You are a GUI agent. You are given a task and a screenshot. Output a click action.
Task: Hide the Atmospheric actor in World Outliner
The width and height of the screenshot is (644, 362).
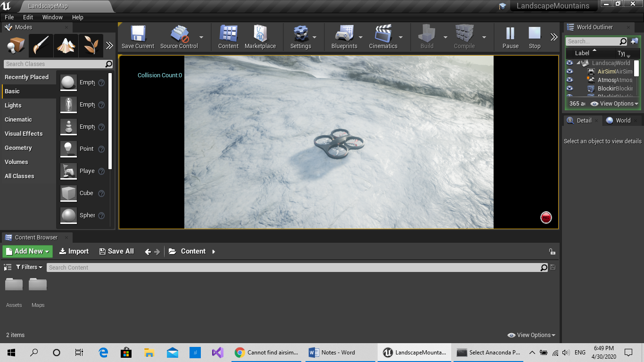click(x=570, y=80)
